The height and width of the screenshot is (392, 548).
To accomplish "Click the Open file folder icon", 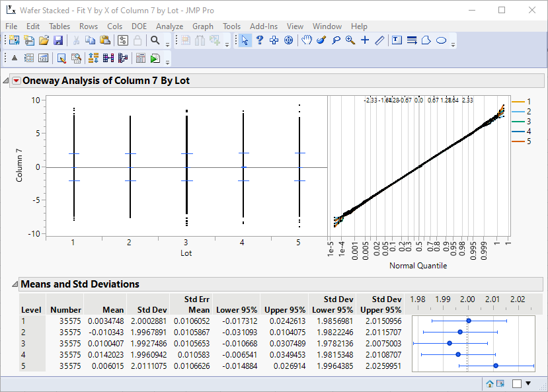I will [x=44, y=41].
